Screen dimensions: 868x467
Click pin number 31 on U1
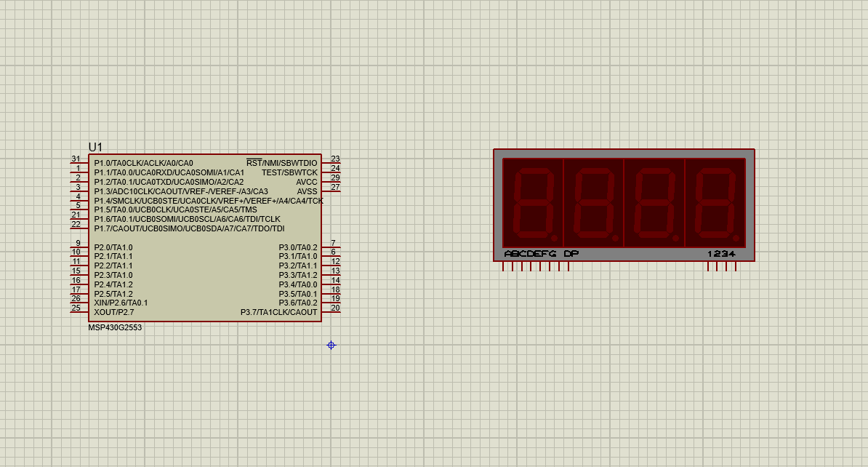(x=76, y=159)
